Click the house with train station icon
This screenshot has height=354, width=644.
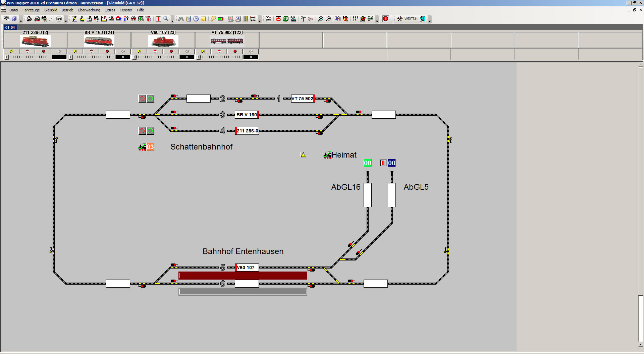pos(119,19)
